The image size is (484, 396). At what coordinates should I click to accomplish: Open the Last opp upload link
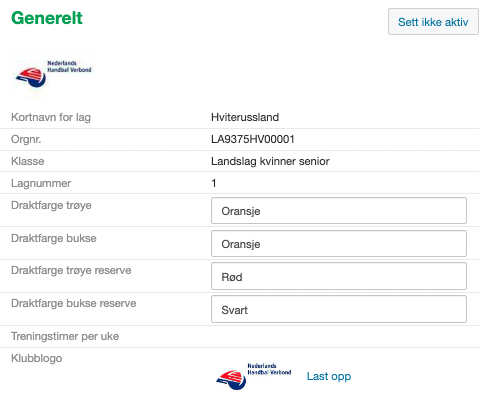coord(329,376)
